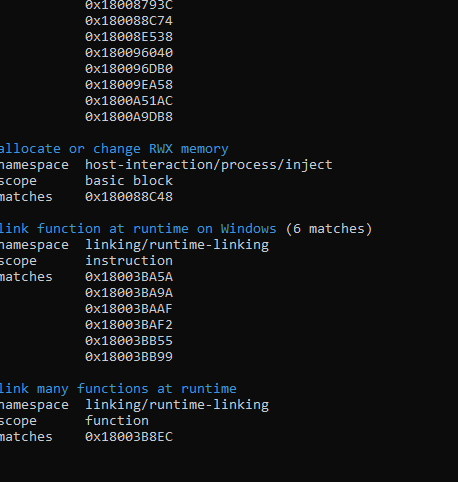Click the '(6 matches)' count text
Viewport: 458px width, 482px height.
pyautogui.click(x=329, y=229)
